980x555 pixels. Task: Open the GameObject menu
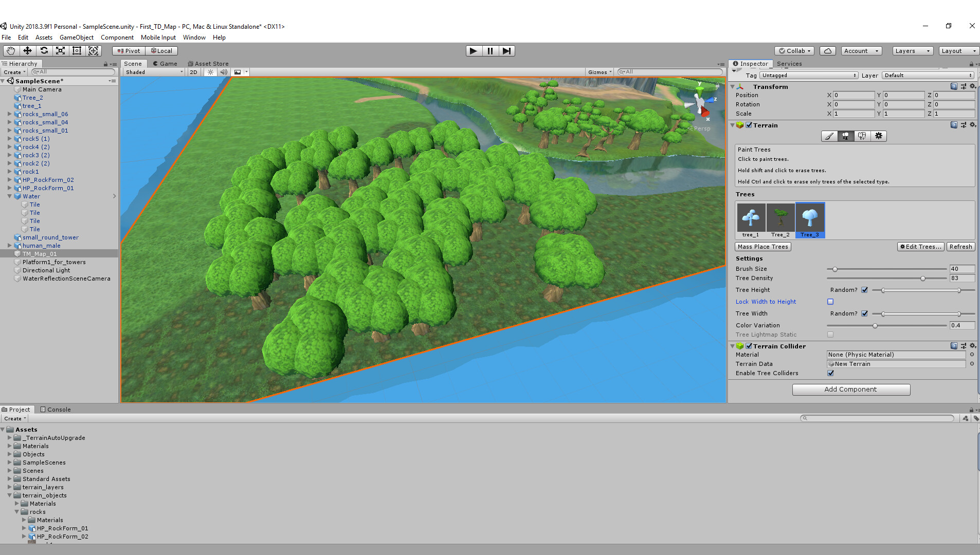coord(76,37)
